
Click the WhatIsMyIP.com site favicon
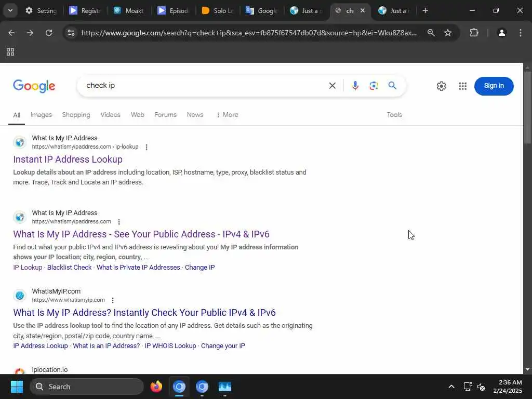(x=20, y=296)
